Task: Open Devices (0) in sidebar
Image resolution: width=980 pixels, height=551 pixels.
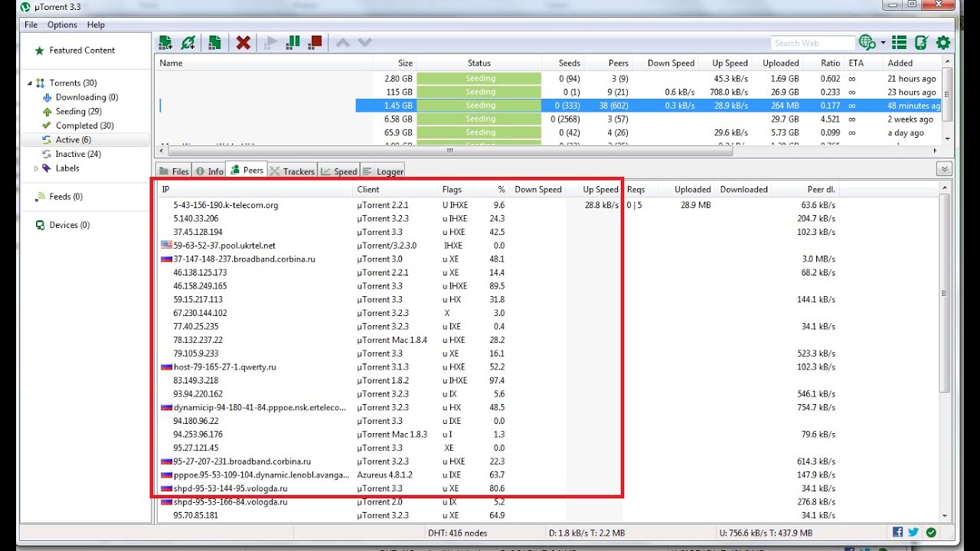Action: [69, 225]
